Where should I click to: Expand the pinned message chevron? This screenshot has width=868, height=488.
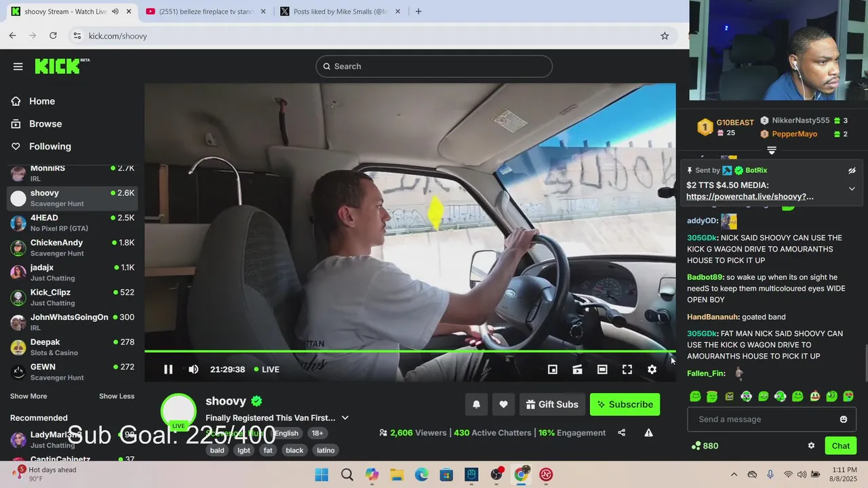point(852,188)
